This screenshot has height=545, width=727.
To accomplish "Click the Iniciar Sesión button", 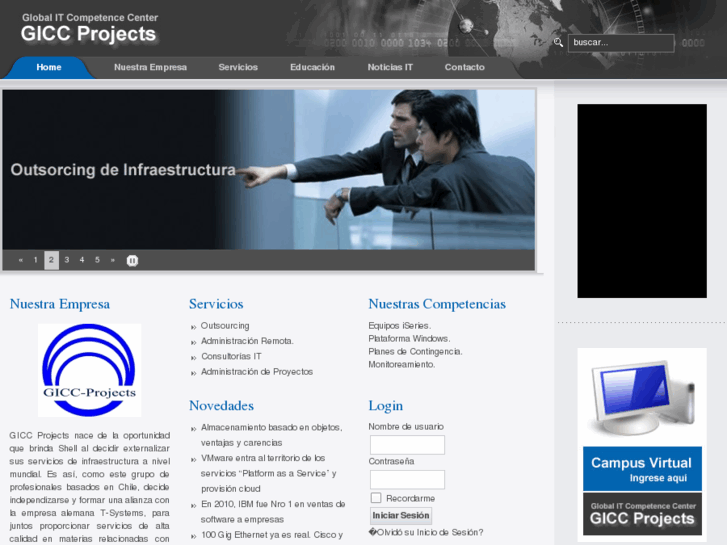I will coord(401,515).
